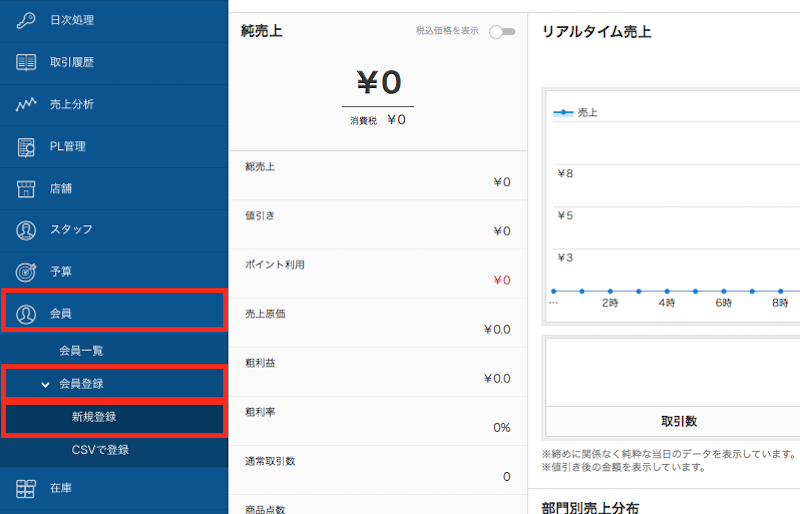800x514 pixels.
Task: Open 予算 menu entry
Action: [114, 272]
